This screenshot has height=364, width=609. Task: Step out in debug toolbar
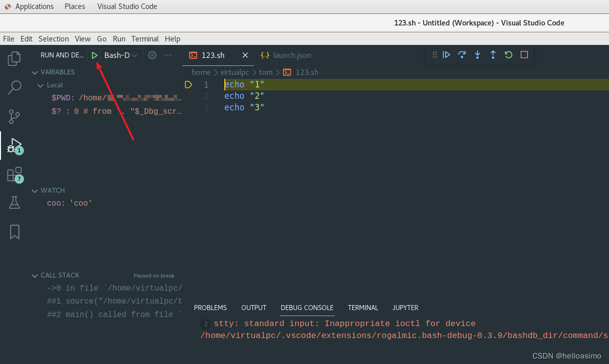point(493,55)
